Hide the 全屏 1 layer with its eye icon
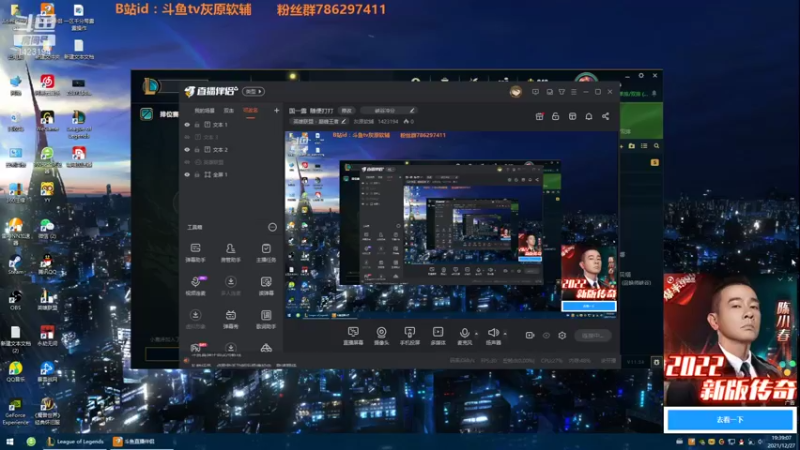The width and height of the screenshot is (800, 450). click(x=187, y=174)
